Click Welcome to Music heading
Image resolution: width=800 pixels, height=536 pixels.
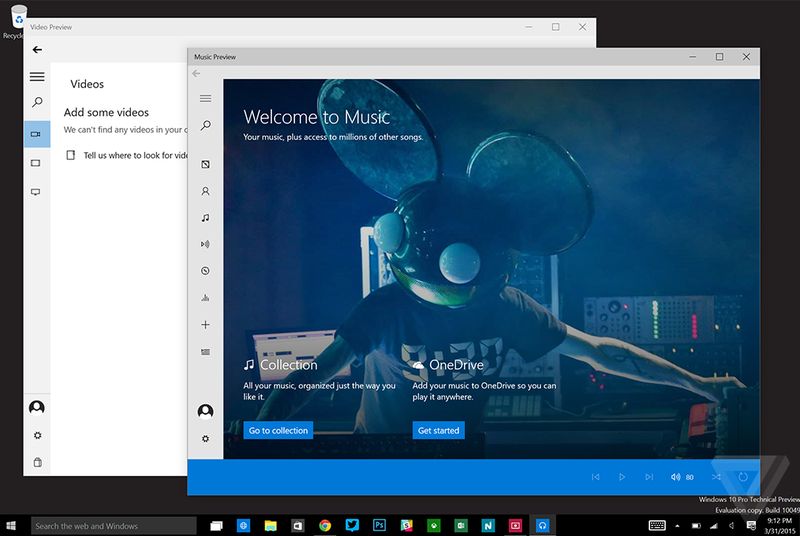[x=317, y=117]
